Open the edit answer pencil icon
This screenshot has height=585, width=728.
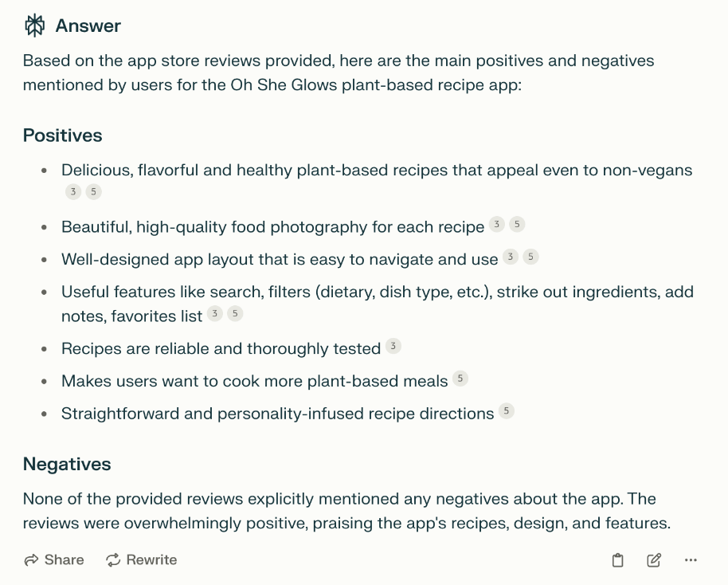point(652,560)
